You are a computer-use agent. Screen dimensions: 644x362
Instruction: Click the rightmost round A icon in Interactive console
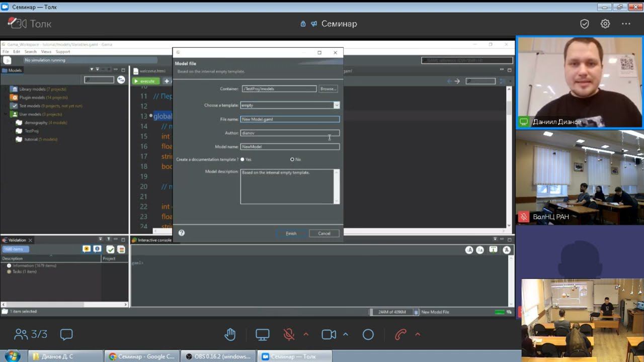point(507,250)
